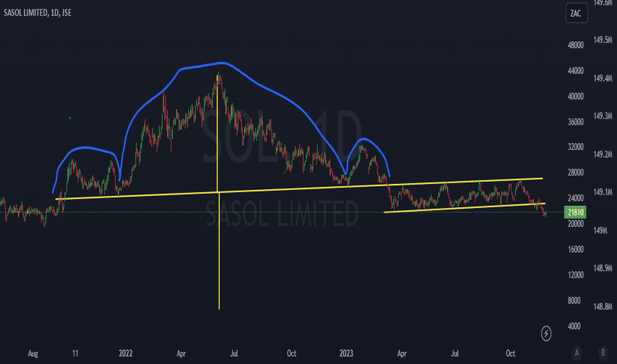Viewport: 617px width, 364px height.
Task: Click the 28000 price axis label
Action: (576, 173)
